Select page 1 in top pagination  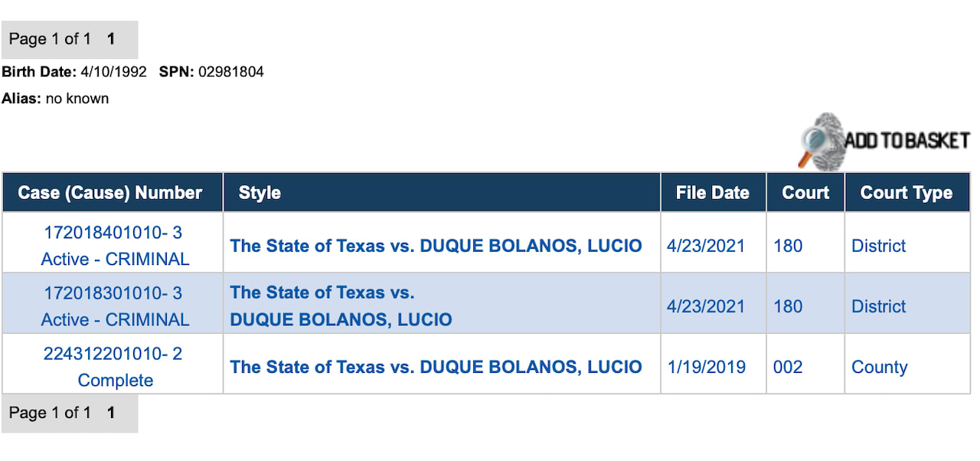111,39
